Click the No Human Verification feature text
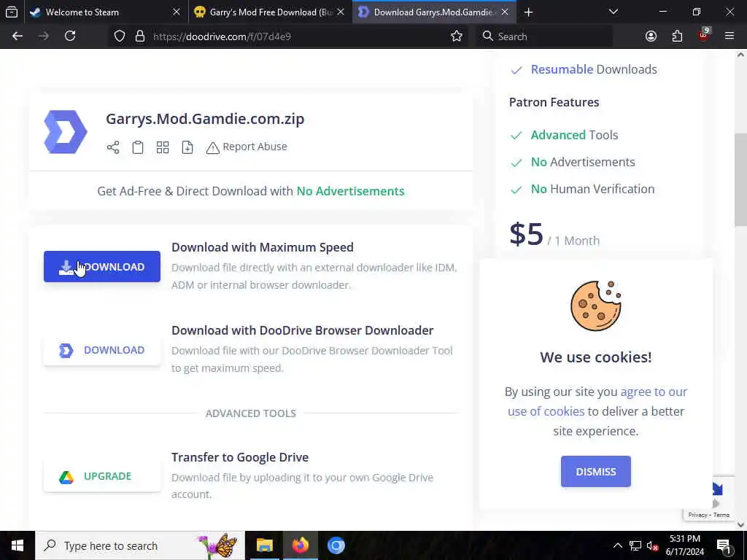Screen dimensions: 747x560 click(x=592, y=189)
